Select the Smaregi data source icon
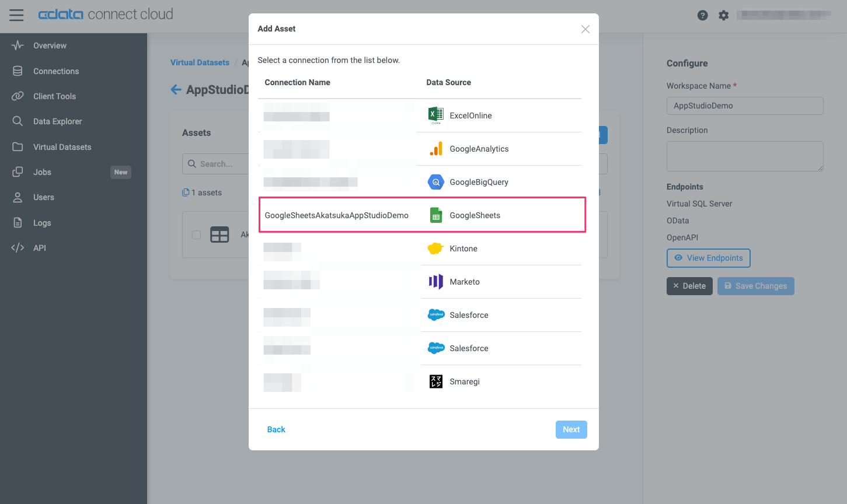This screenshot has width=847, height=504. 435,381
